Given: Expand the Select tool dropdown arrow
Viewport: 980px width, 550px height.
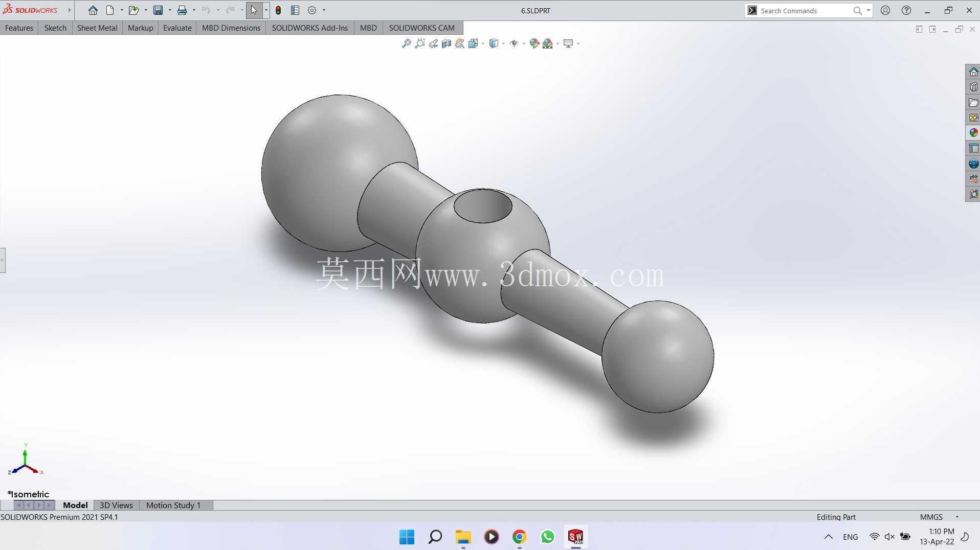Looking at the screenshot, I should [x=266, y=10].
